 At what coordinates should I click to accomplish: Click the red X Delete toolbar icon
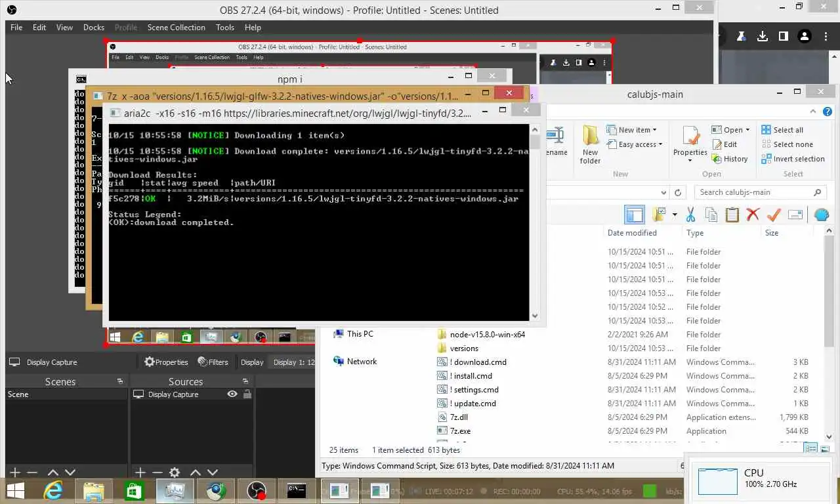coord(753,215)
